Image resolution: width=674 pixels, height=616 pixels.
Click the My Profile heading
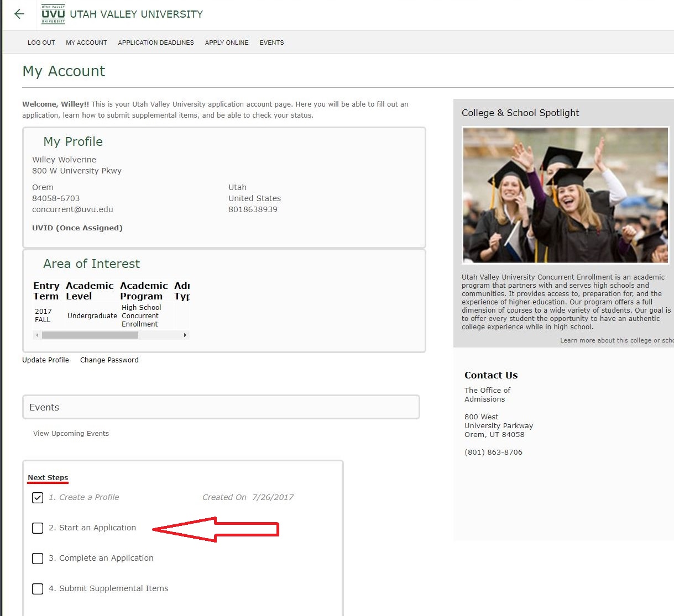click(73, 141)
